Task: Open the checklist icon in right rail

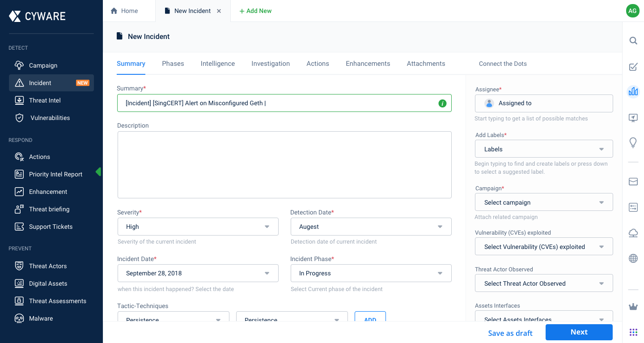Action: [x=633, y=67]
